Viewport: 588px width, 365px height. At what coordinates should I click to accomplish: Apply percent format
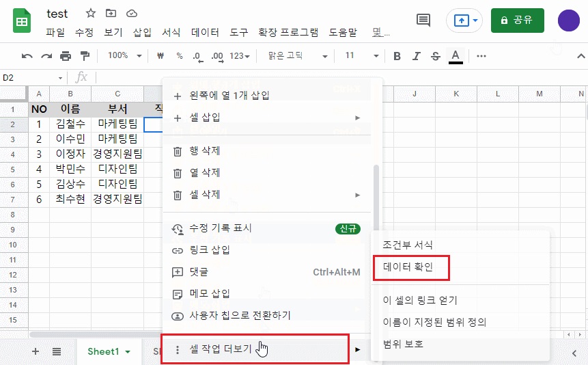pyautogui.click(x=180, y=56)
